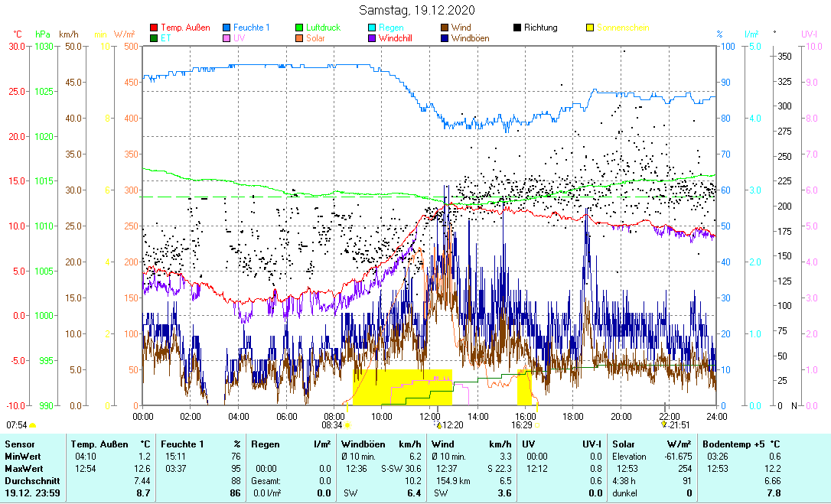Image resolution: width=831 pixels, height=504 pixels.
Task: Click the solar noon marker at 12:20
Action: tap(439, 424)
